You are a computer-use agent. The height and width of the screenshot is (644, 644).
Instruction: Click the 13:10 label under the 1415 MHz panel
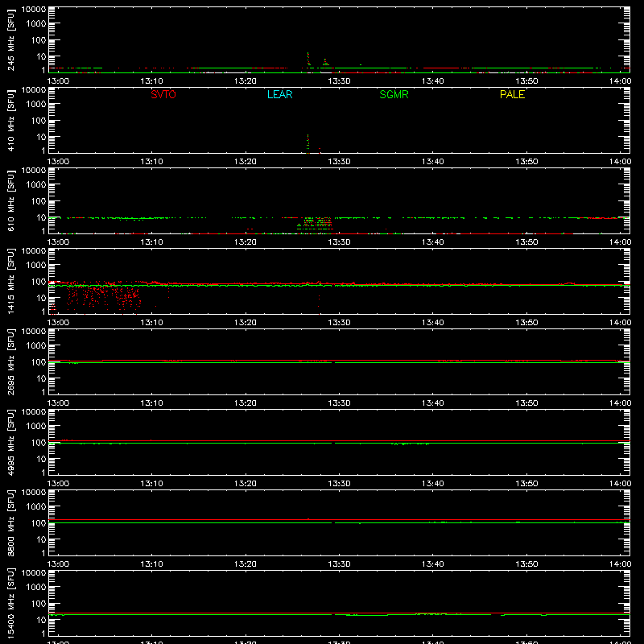point(151,323)
